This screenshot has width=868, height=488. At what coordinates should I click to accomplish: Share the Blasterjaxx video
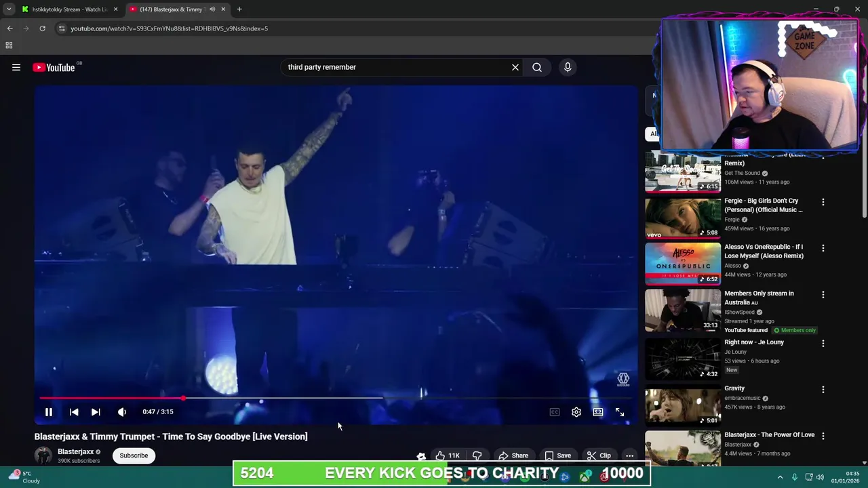tap(513, 455)
